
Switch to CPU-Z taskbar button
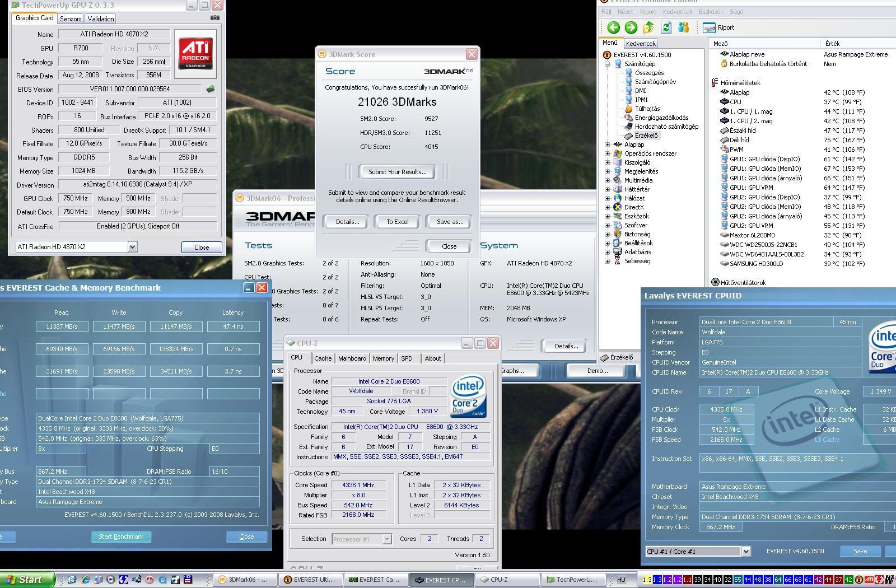[x=507, y=580]
